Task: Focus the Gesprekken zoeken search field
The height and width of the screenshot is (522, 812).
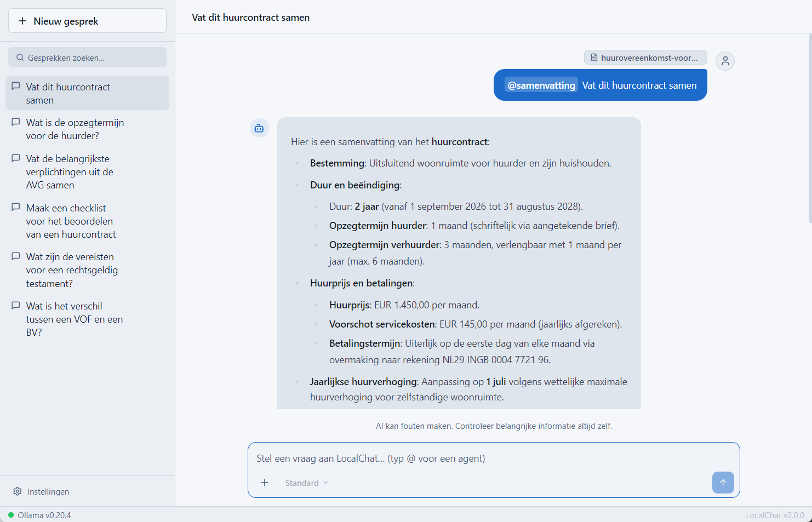Action: [x=87, y=58]
